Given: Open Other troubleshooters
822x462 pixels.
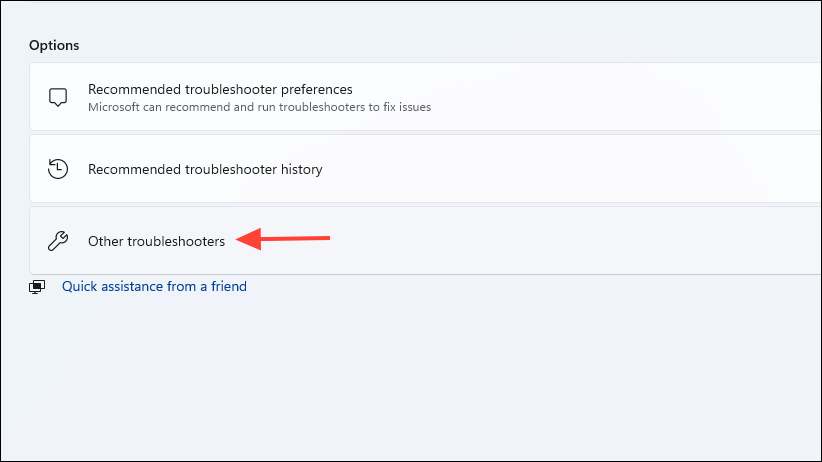Looking at the screenshot, I should point(156,241).
